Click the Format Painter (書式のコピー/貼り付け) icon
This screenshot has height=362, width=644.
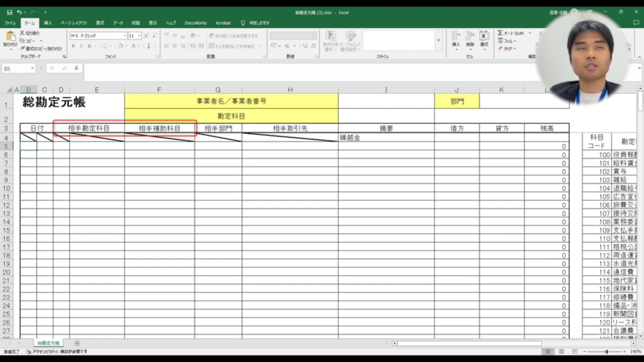[23, 48]
